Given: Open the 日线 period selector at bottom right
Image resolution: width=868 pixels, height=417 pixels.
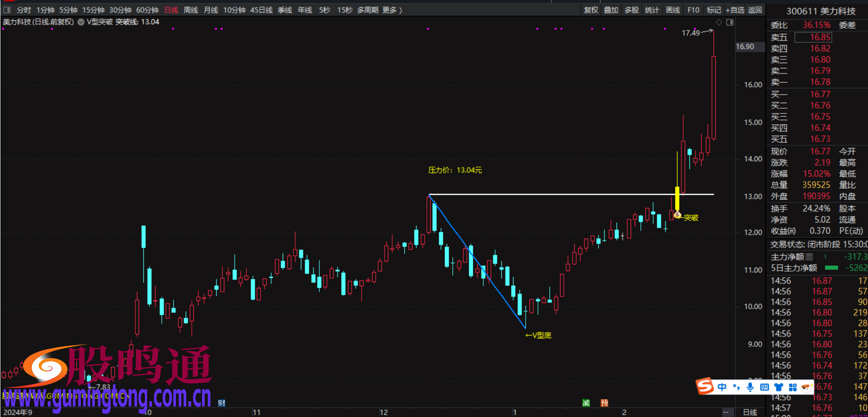Looking at the screenshot, I should (750, 412).
